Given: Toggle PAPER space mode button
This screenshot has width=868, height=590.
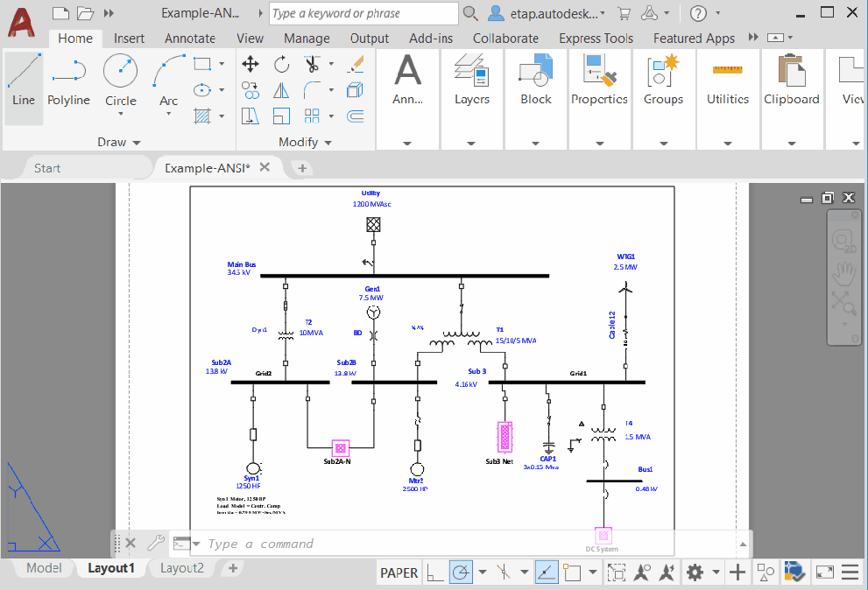Looking at the screenshot, I should tap(399, 572).
